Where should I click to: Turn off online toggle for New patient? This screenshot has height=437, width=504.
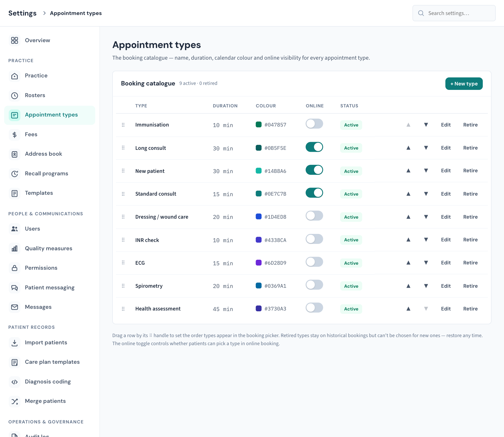tap(314, 170)
